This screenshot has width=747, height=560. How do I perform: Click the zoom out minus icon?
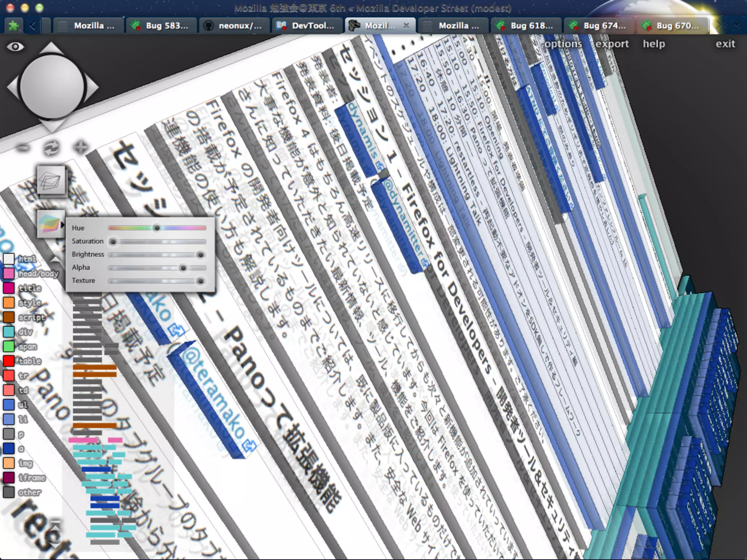(23, 148)
